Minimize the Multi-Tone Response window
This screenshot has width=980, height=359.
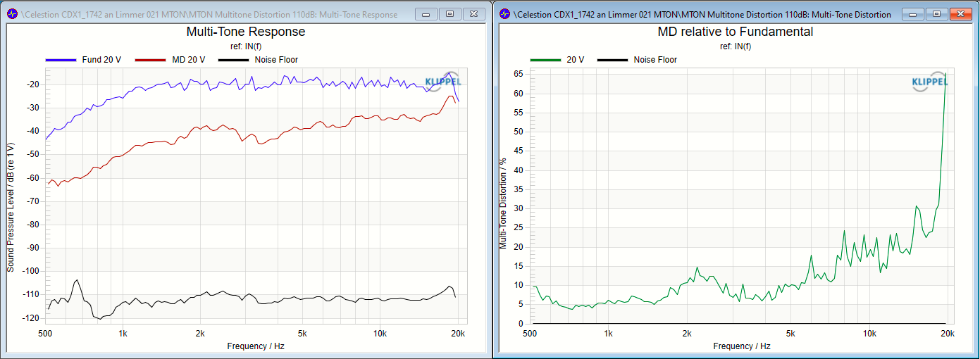(426, 13)
